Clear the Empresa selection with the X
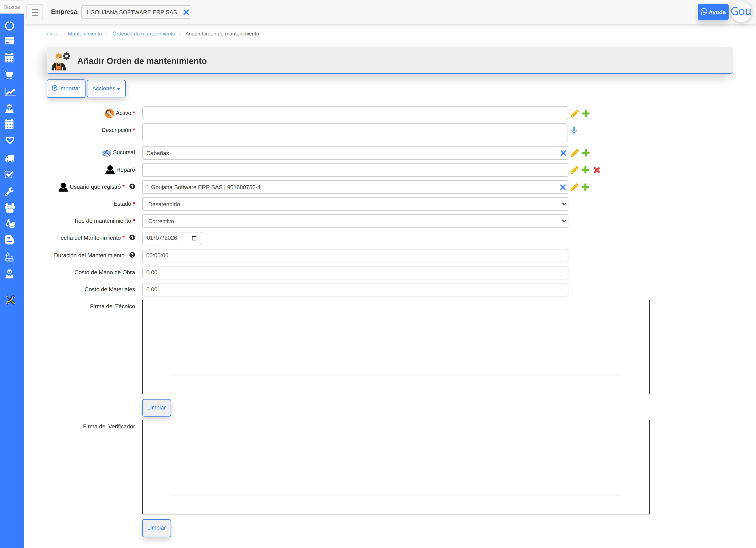Image resolution: width=756 pixels, height=548 pixels. (186, 12)
